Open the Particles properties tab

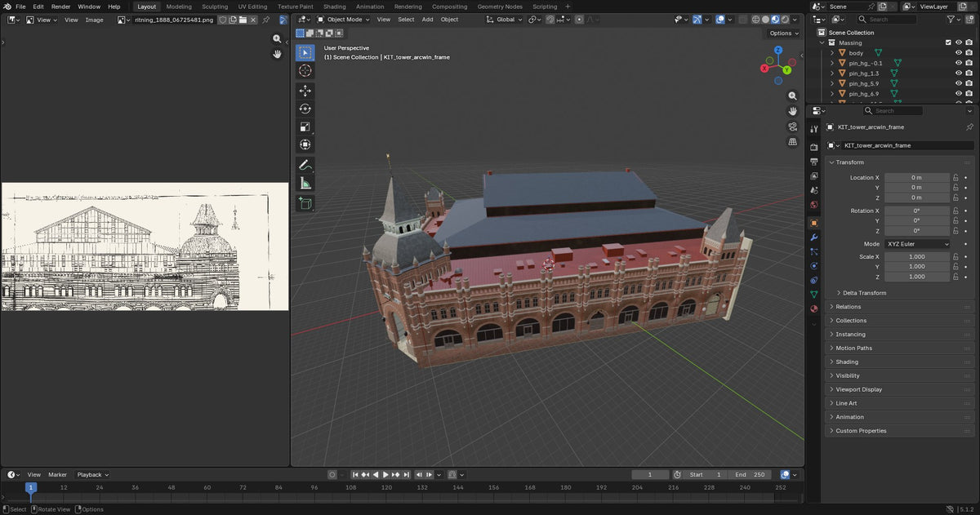(813, 251)
